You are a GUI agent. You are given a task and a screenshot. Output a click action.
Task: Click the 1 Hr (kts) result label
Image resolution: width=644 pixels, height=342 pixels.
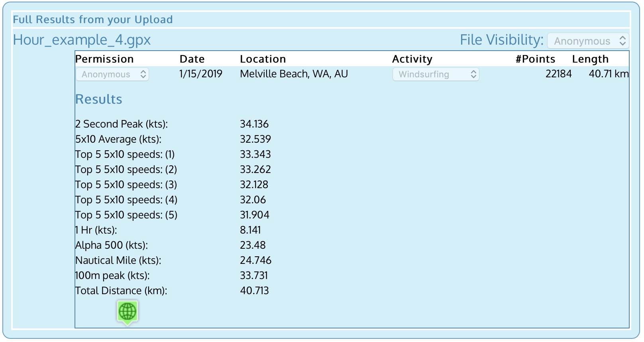click(96, 230)
